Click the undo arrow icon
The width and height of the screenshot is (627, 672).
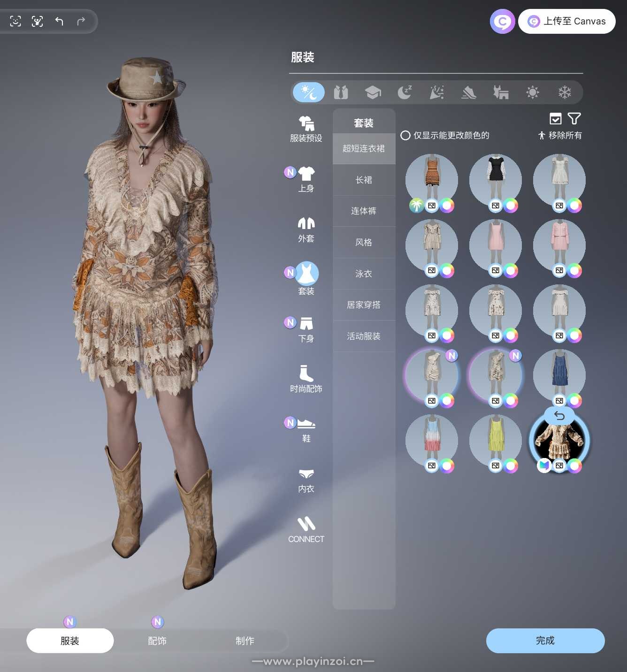pos(59,21)
